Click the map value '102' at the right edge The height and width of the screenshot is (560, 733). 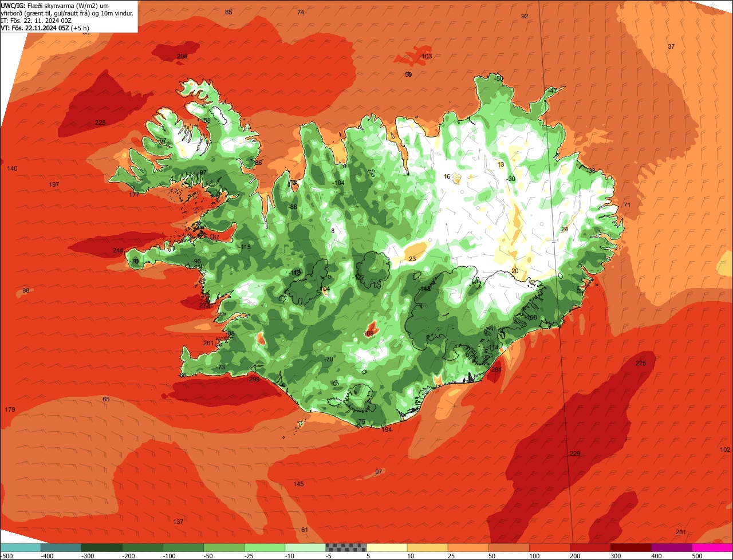726,449
